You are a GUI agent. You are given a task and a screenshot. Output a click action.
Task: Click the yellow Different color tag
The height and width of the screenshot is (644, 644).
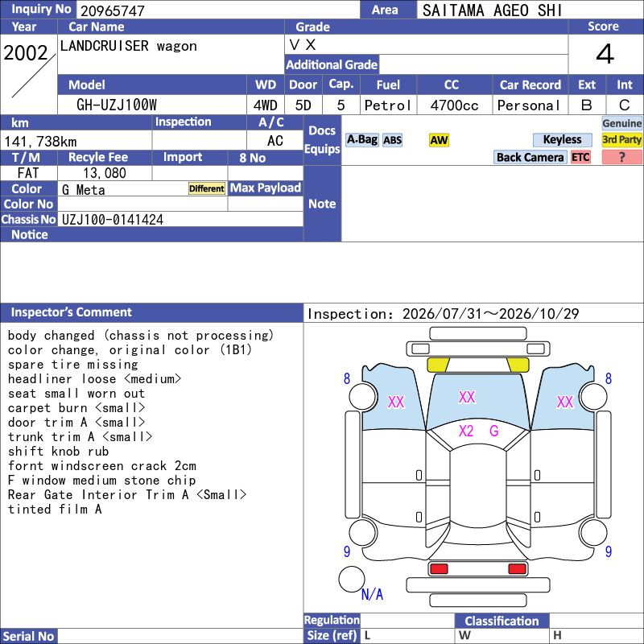[x=207, y=188]
